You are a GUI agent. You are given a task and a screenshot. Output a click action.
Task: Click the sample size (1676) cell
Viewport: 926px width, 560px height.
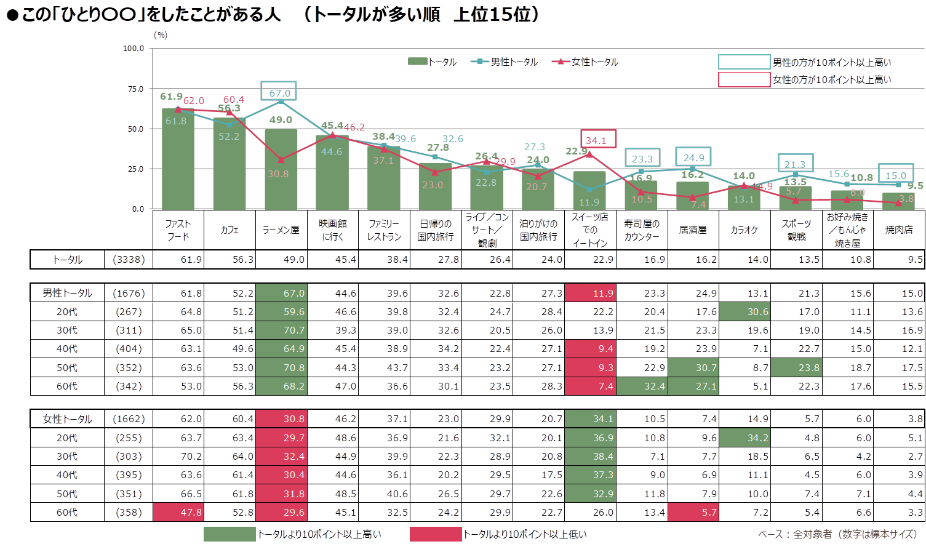click(129, 293)
